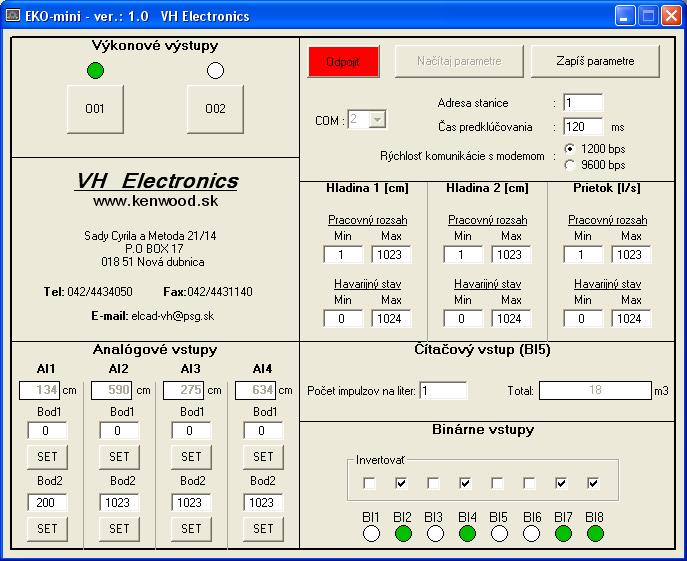Click Prietok Pracovný rozsah Max field
Image resolution: width=687 pixels, height=561 pixels.
tap(631, 255)
